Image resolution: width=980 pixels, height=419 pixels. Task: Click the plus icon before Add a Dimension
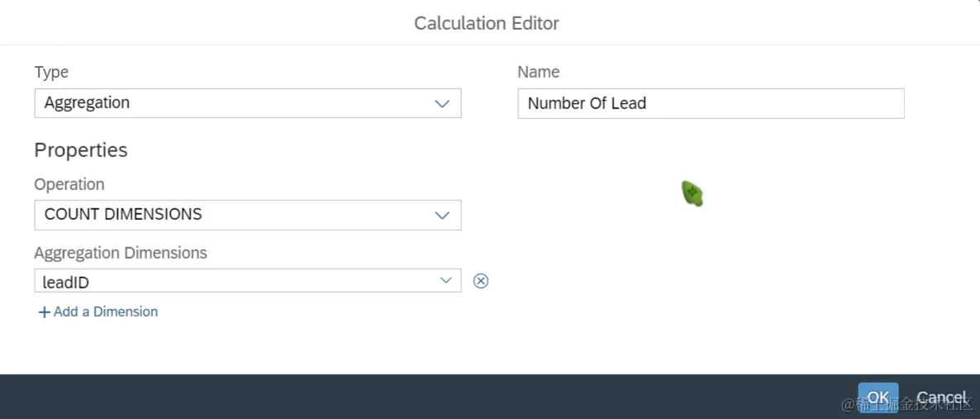tap(44, 312)
